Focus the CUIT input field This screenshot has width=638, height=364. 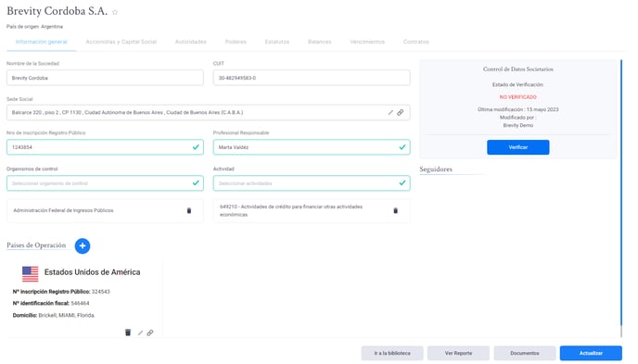(x=312, y=78)
